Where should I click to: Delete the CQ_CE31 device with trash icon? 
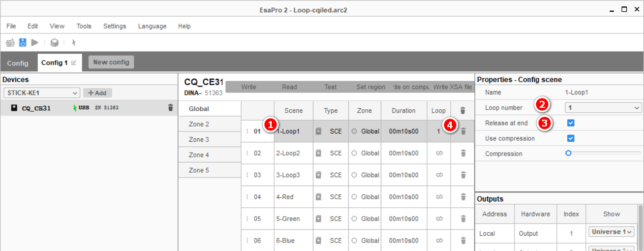tap(171, 108)
